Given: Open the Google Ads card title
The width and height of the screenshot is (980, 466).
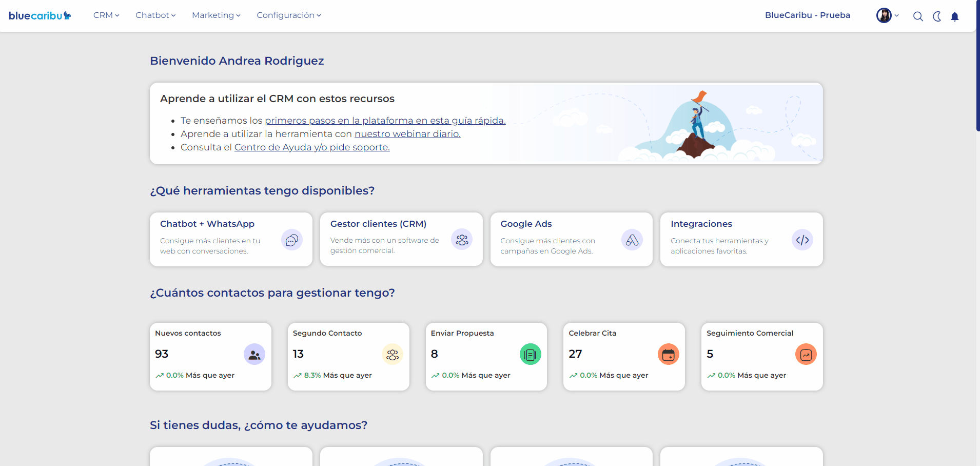Looking at the screenshot, I should pos(526,224).
